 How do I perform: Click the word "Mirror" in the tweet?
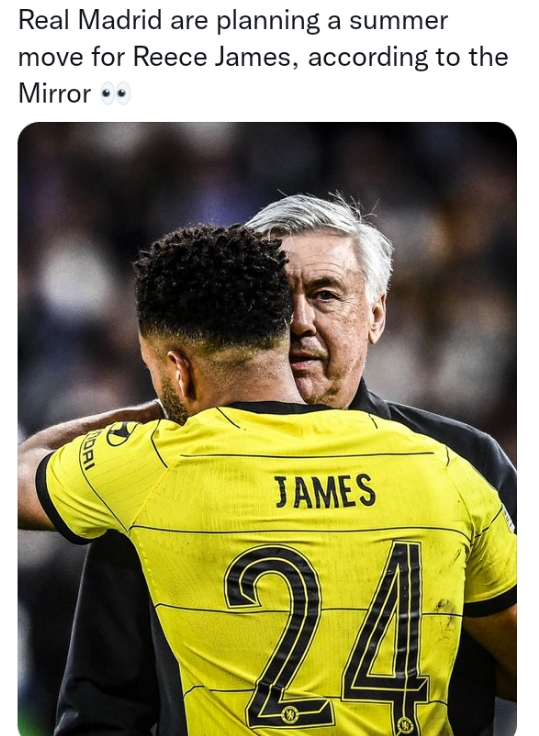coord(54,93)
